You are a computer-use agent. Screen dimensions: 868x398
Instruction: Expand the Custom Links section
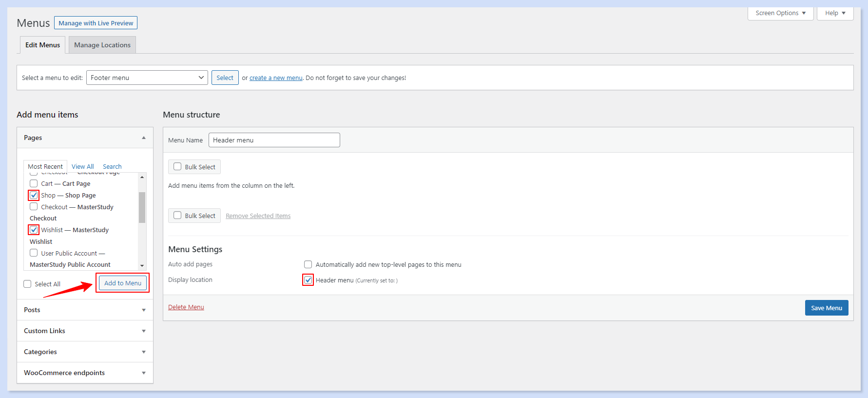(144, 331)
